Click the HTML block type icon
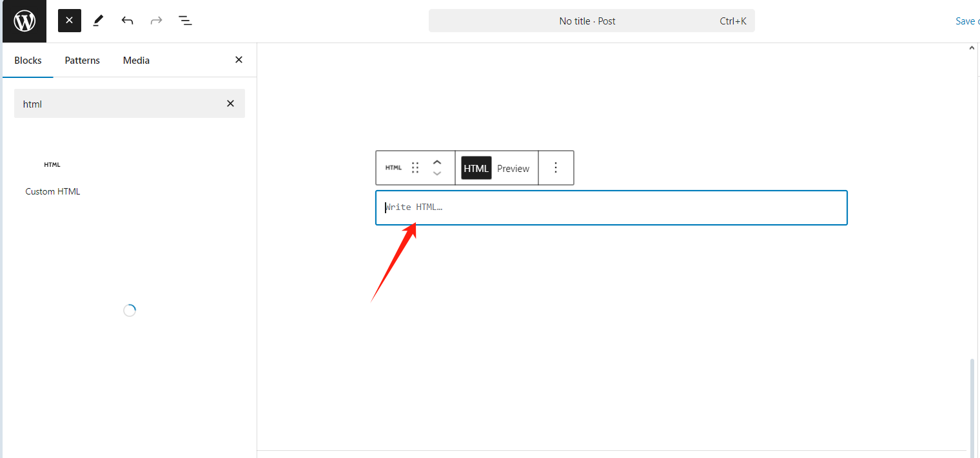This screenshot has height=458, width=980. (393, 167)
